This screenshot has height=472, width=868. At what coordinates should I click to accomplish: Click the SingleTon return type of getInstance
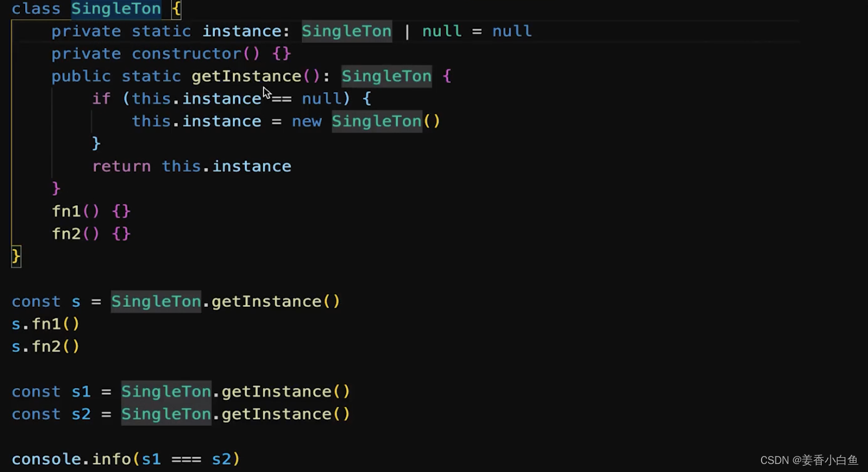(387, 76)
